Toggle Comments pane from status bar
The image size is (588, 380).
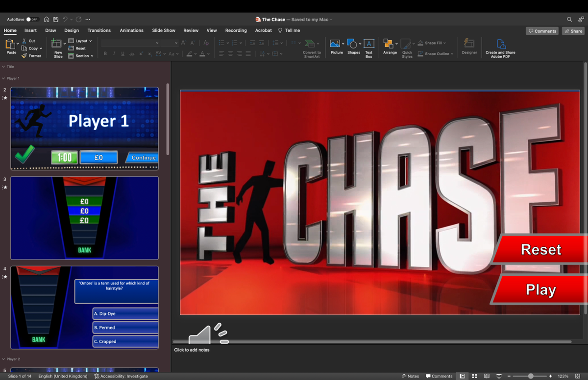point(439,376)
